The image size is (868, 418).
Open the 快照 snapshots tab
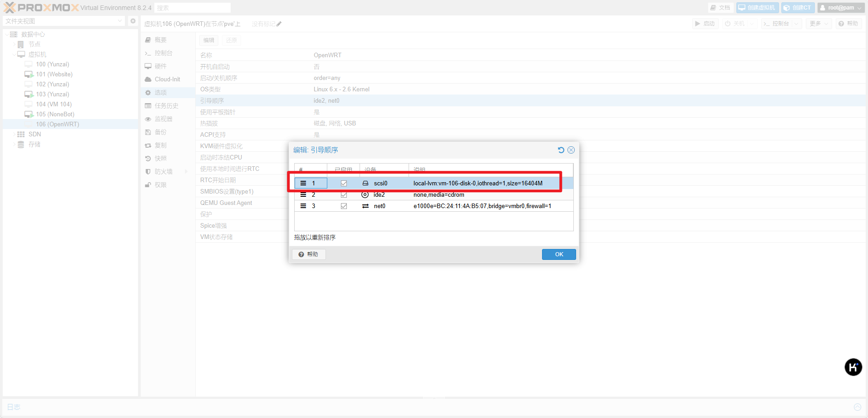[x=168, y=159]
